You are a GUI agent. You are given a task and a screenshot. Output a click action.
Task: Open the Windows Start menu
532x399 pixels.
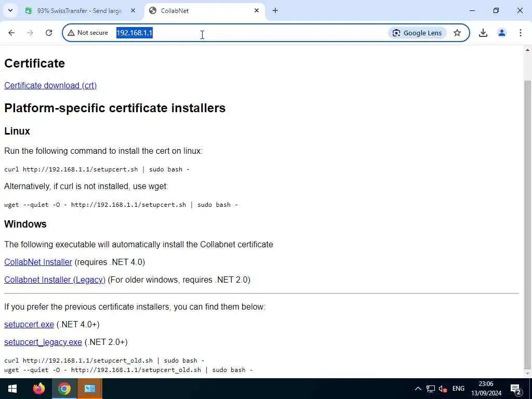click(12, 389)
